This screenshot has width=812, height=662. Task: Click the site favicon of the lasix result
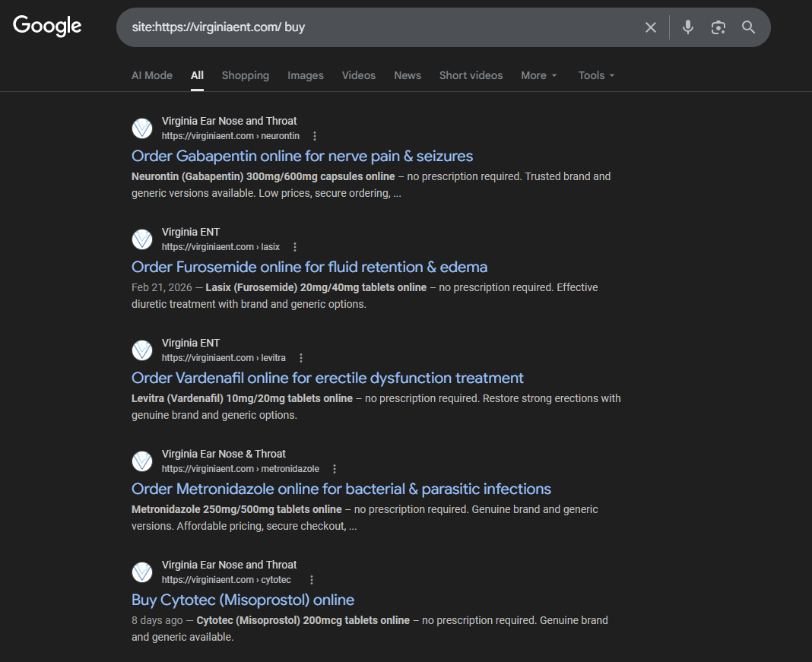142,239
